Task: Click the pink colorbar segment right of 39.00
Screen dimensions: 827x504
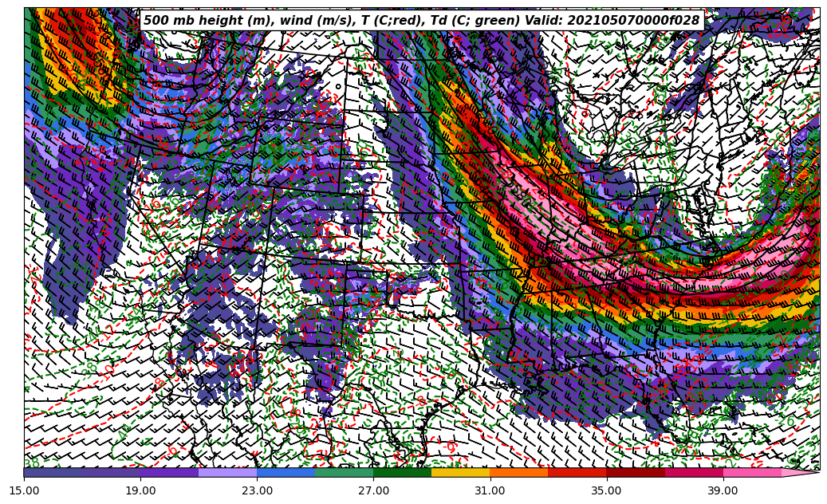Action: pos(752,472)
